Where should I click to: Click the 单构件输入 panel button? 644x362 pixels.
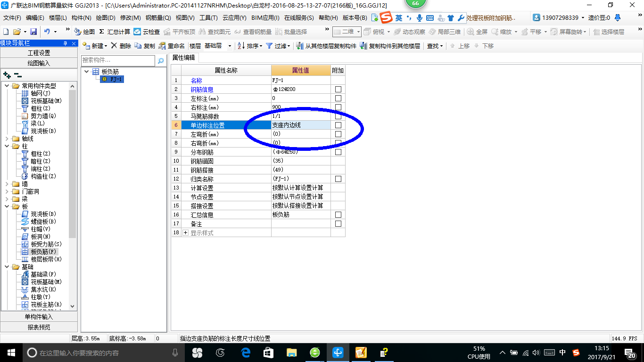(x=39, y=317)
